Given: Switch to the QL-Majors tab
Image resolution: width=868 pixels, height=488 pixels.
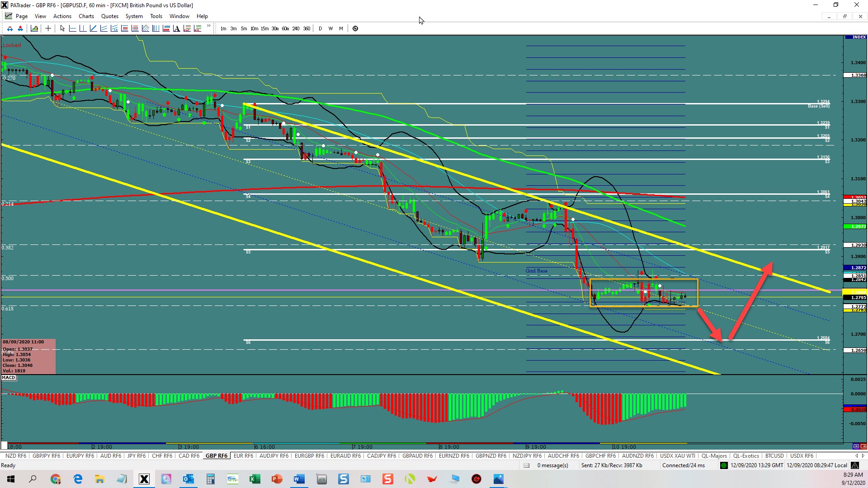Looking at the screenshot, I should point(714,456).
